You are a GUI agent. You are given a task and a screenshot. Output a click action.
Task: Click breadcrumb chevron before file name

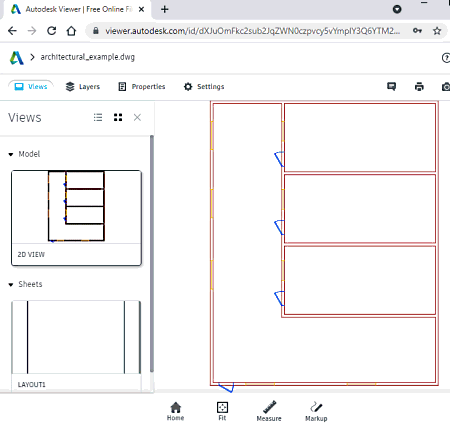coord(32,57)
